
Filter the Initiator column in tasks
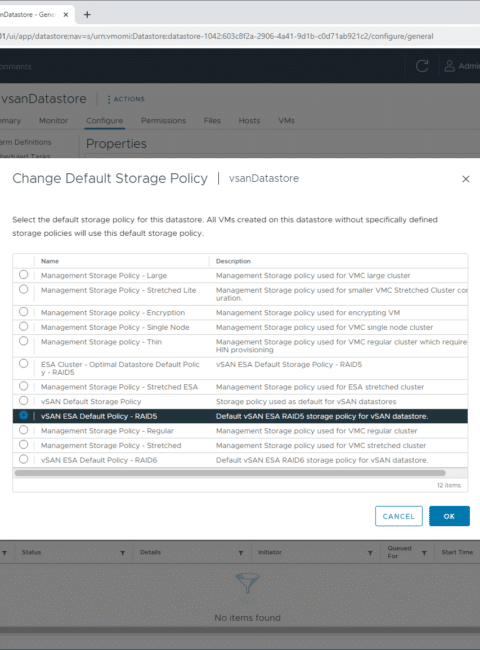tap(370, 553)
